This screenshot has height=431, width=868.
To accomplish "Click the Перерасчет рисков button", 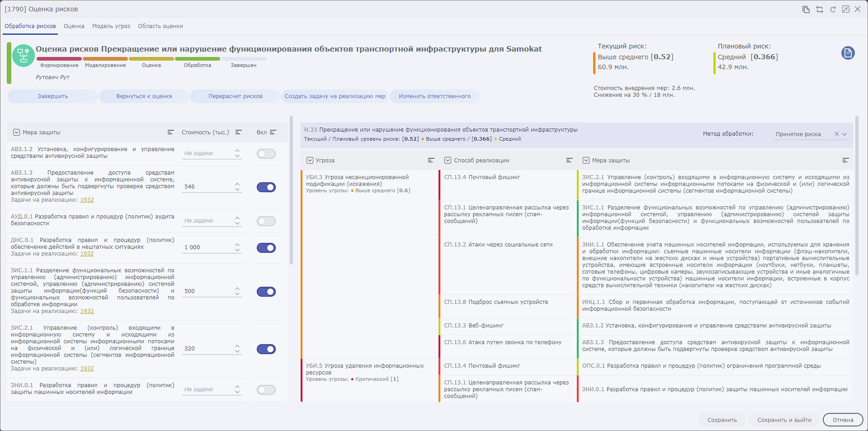I will tap(235, 96).
